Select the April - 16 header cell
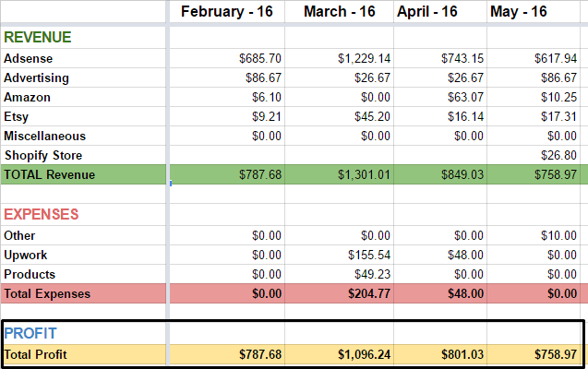The width and height of the screenshot is (588, 369). click(x=439, y=12)
